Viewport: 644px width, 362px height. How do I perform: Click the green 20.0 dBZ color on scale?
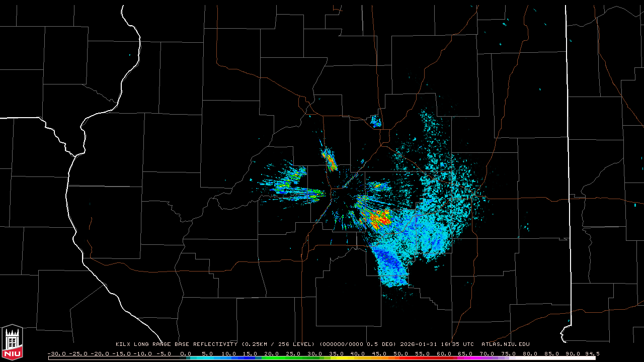pyautogui.click(x=271, y=358)
